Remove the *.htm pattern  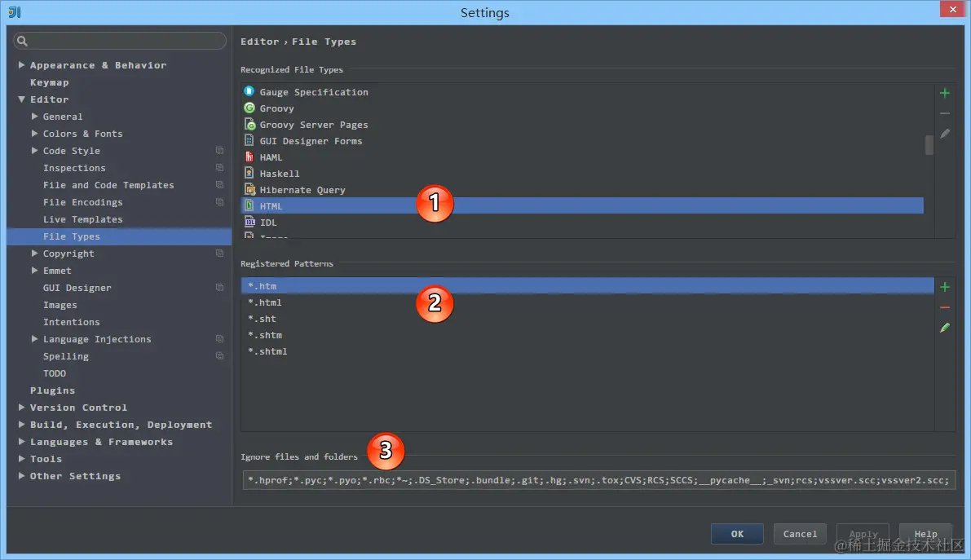click(944, 307)
